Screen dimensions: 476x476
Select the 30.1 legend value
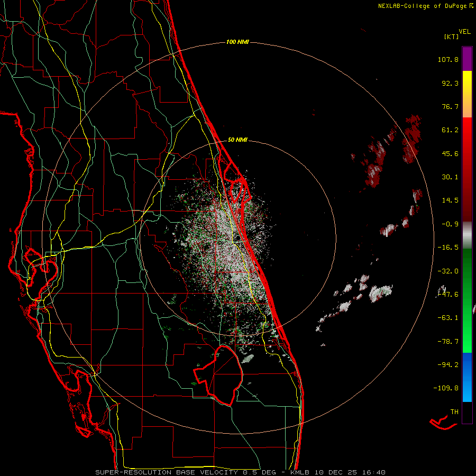450,177
